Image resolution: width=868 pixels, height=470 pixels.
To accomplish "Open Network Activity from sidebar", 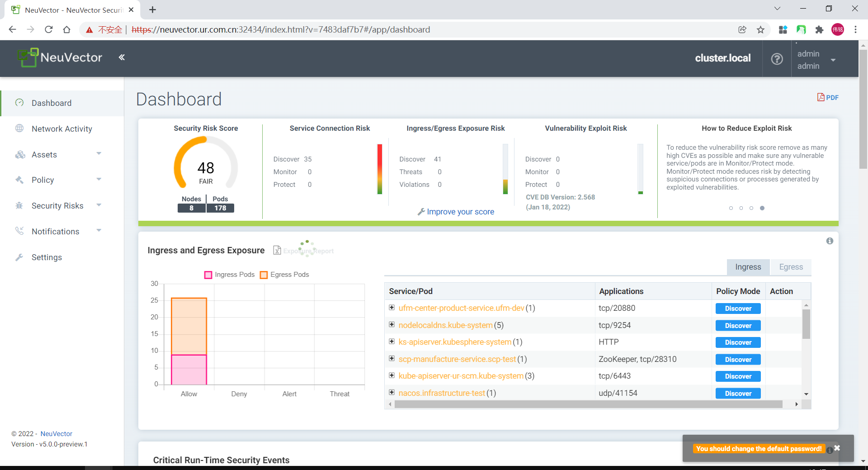I will (62, 129).
